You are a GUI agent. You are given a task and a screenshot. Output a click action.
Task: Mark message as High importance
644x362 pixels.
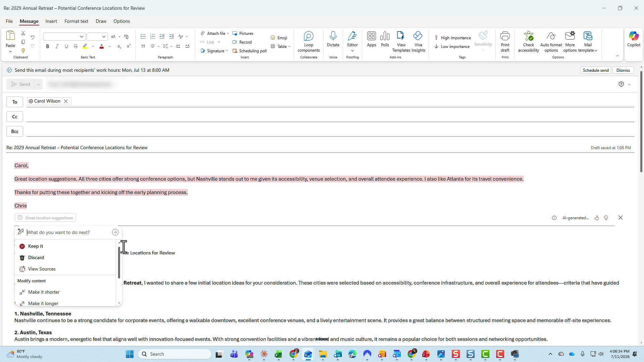[x=453, y=38]
